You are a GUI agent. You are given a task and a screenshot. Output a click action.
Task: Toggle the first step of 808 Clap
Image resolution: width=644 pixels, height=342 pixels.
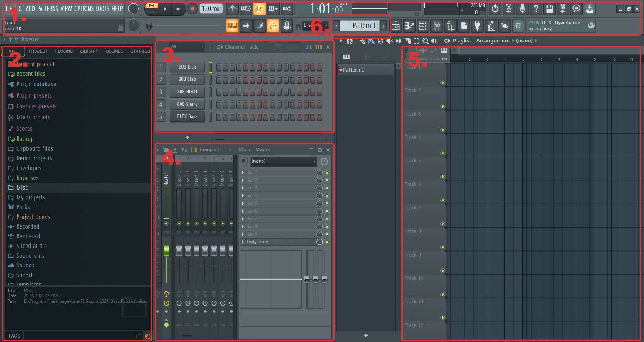tap(219, 79)
